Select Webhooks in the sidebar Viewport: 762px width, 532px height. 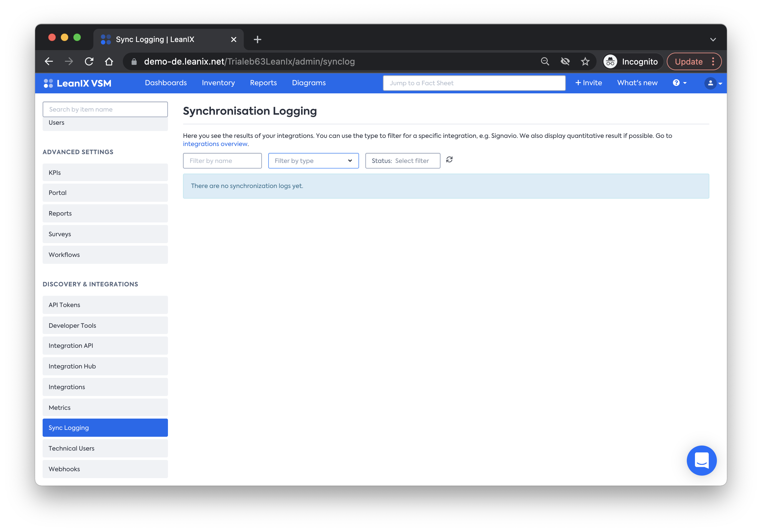point(105,469)
